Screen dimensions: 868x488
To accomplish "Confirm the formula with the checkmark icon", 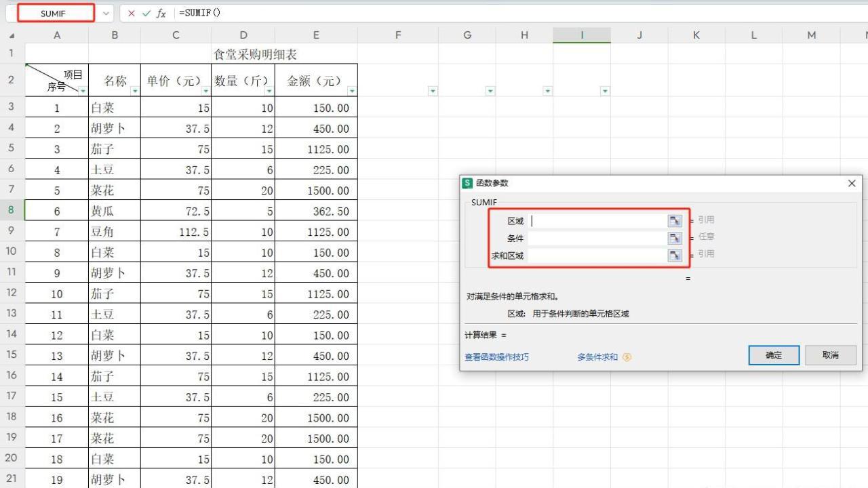I will pyautogui.click(x=146, y=14).
